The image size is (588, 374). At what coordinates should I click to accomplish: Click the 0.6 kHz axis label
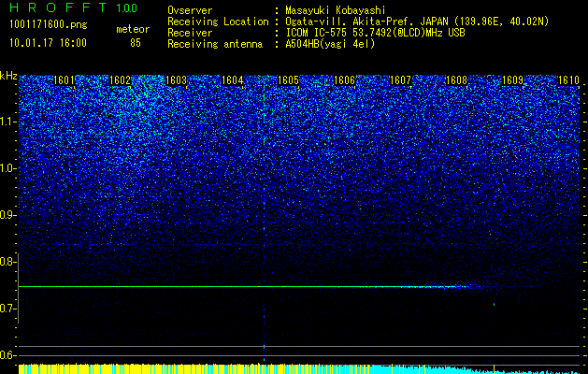[x=7, y=355]
